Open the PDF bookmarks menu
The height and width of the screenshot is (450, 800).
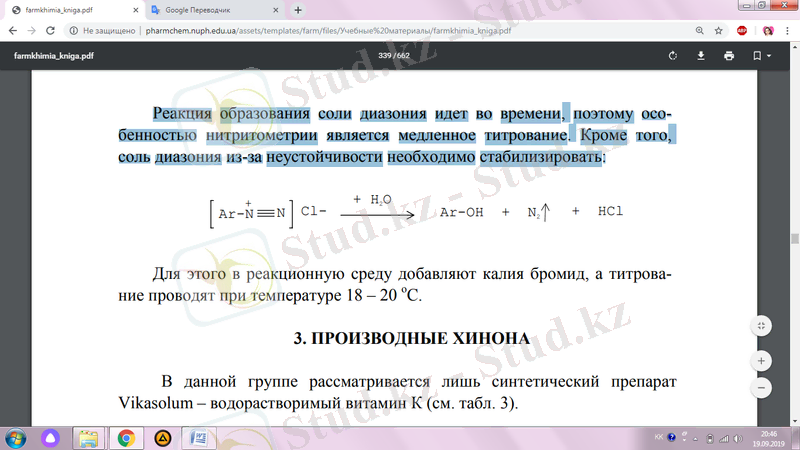coord(757,55)
